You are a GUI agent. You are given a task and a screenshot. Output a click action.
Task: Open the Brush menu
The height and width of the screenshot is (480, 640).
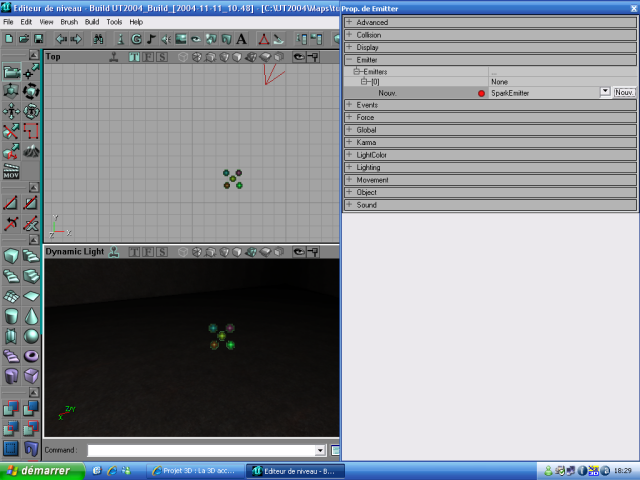(x=68, y=21)
